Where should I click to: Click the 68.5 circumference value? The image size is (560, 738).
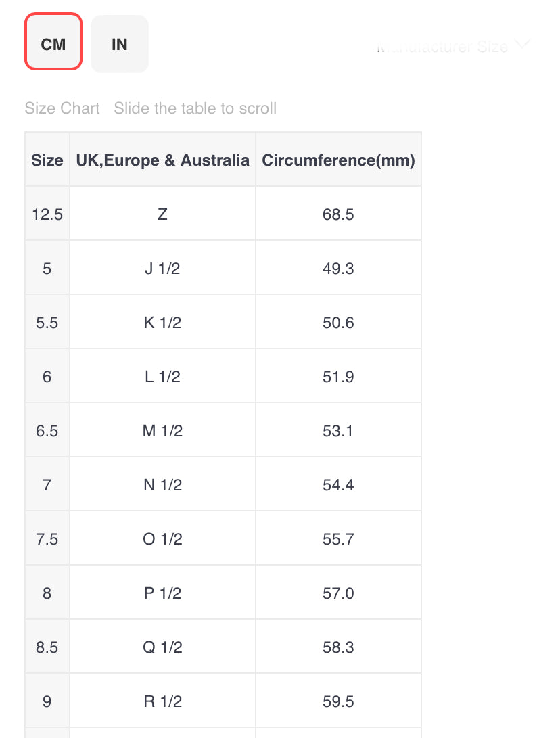point(338,214)
